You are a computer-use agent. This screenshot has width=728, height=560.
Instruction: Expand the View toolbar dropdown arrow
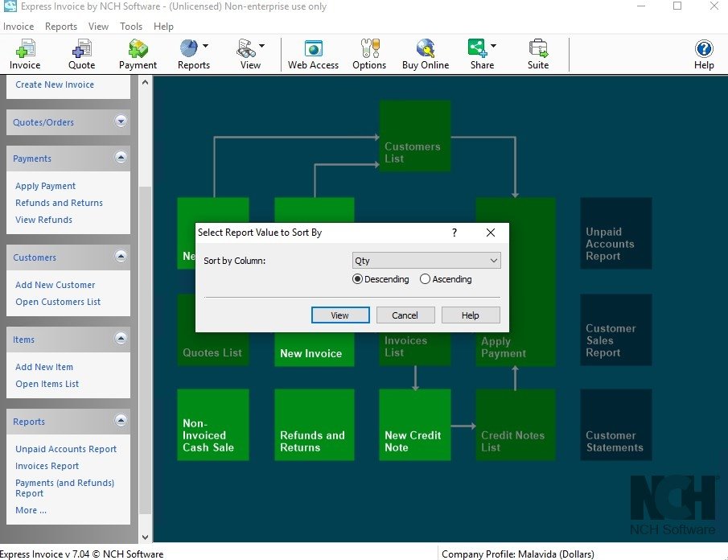262,46
